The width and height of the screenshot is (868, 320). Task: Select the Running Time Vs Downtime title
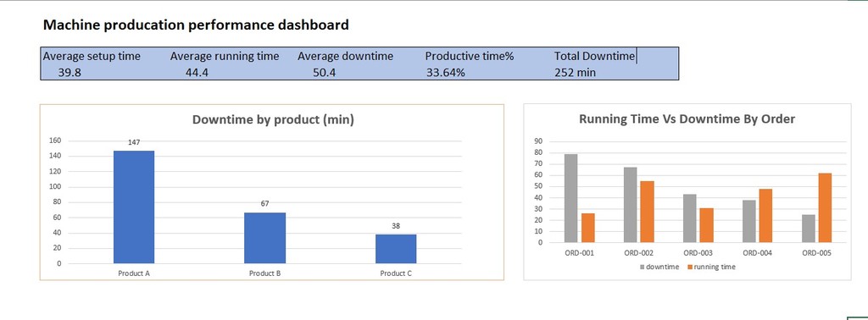[687, 119]
